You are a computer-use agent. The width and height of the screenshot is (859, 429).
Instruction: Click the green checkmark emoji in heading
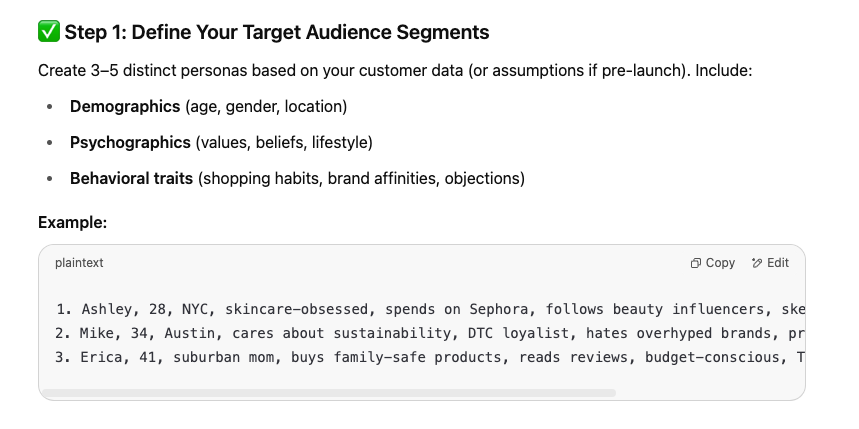pos(49,32)
